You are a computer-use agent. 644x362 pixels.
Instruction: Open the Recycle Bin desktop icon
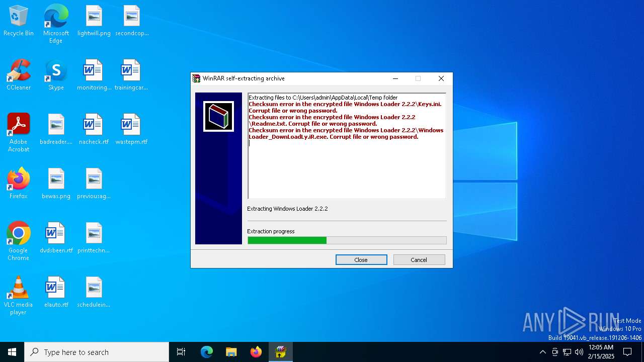click(19, 21)
